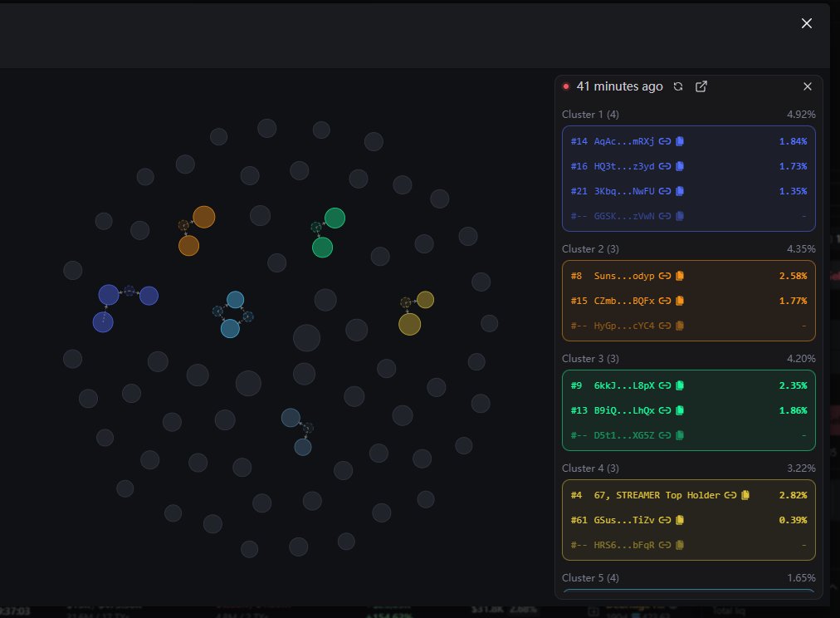This screenshot has height=618, width=840.
Task: Close the bubble map overlay
Action: tap(807, 23)
